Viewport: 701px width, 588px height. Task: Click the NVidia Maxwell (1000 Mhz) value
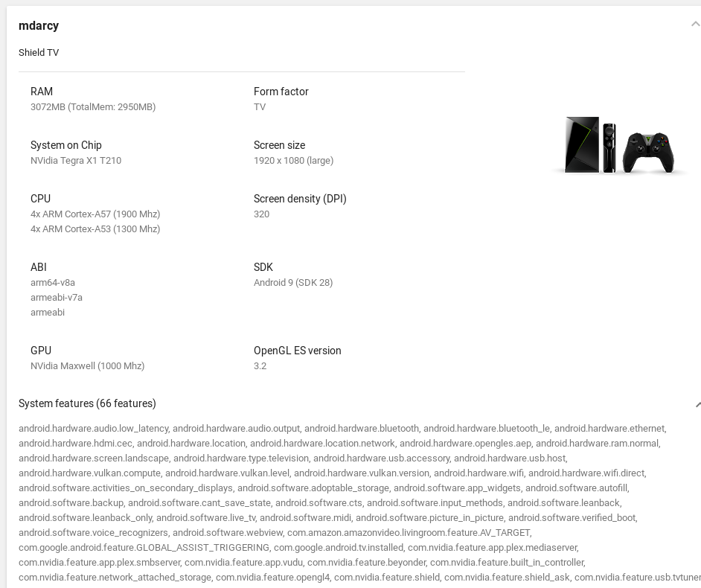[x=87, y=366]
